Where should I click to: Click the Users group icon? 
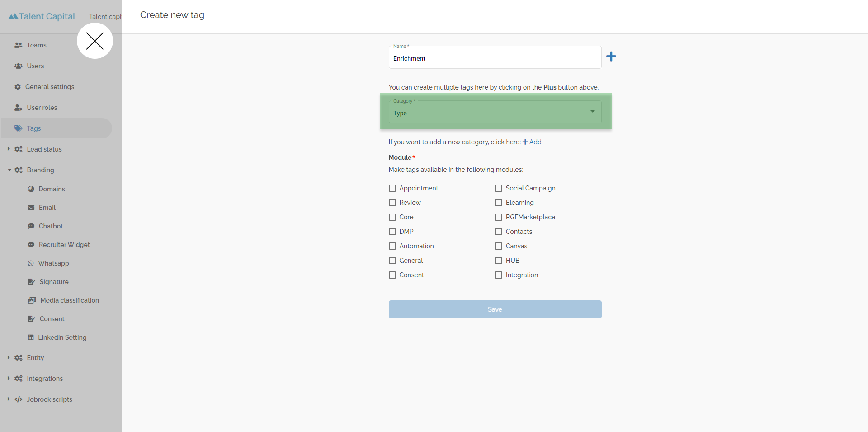pyautogui.click(x=19, y=66)
